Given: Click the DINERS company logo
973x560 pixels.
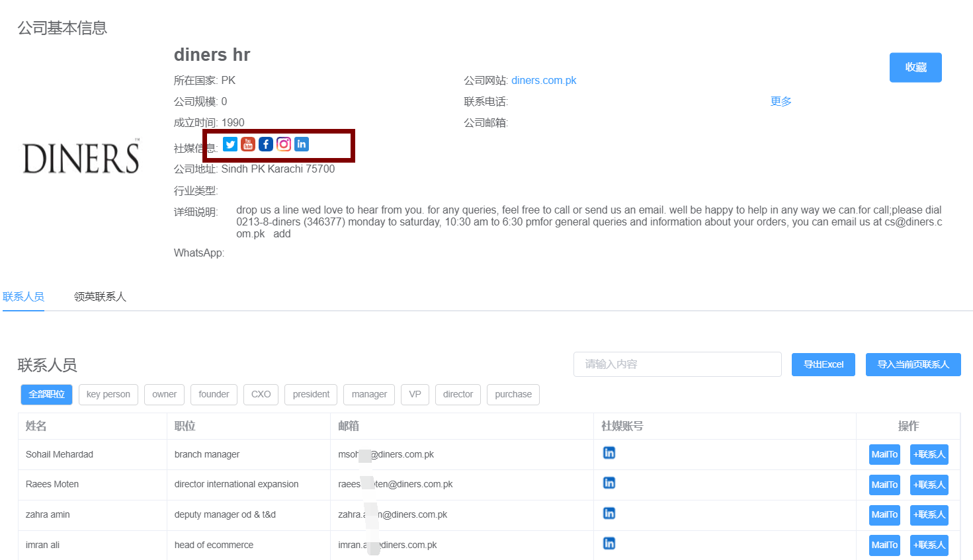Looking at the screenshot, I should coord(81,157).
